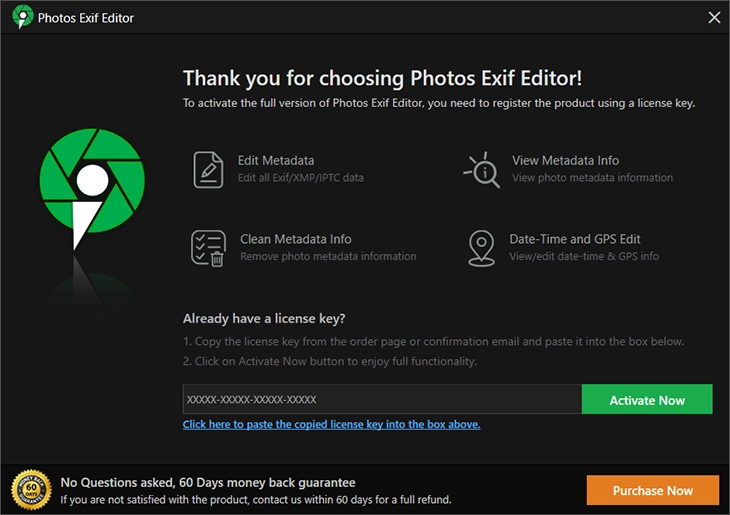Focus the license key input box
Screen dimensions: 730x515
[x=381, y=399]
